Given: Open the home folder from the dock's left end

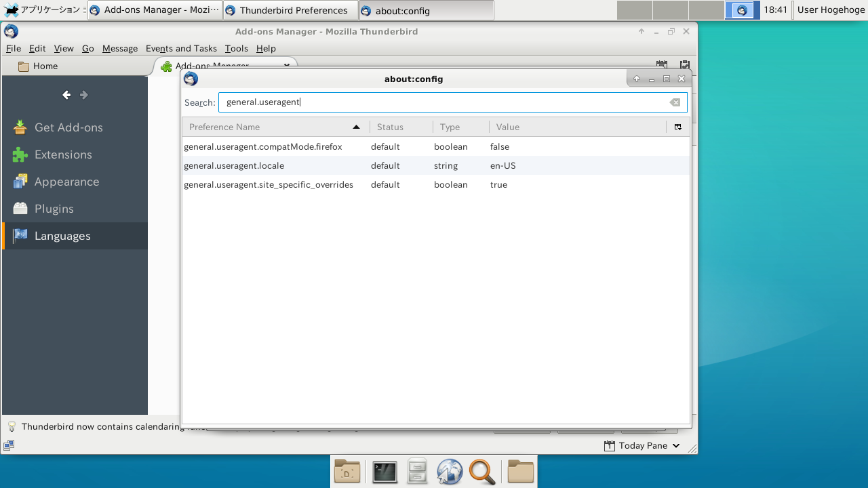Looking at the screenshot, I should (x=347, y=472).
